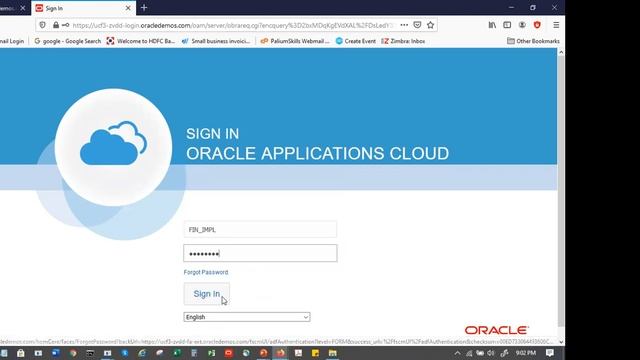Open the Small business invoici... bookmark

[216, 41]
